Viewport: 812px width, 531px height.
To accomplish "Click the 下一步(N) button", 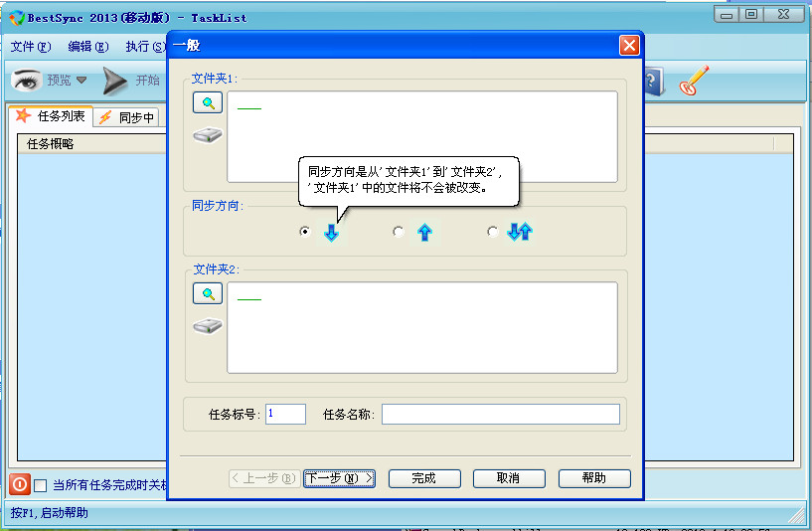I will tap(339, 478).
